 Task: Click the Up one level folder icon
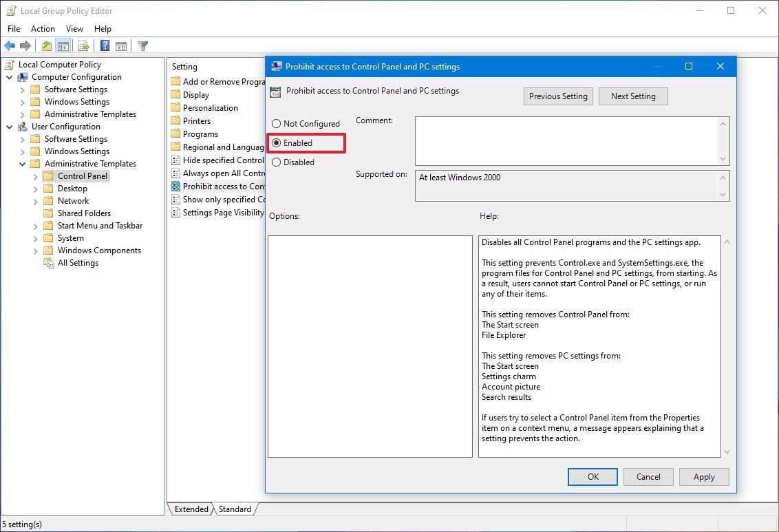pos(45,45)
